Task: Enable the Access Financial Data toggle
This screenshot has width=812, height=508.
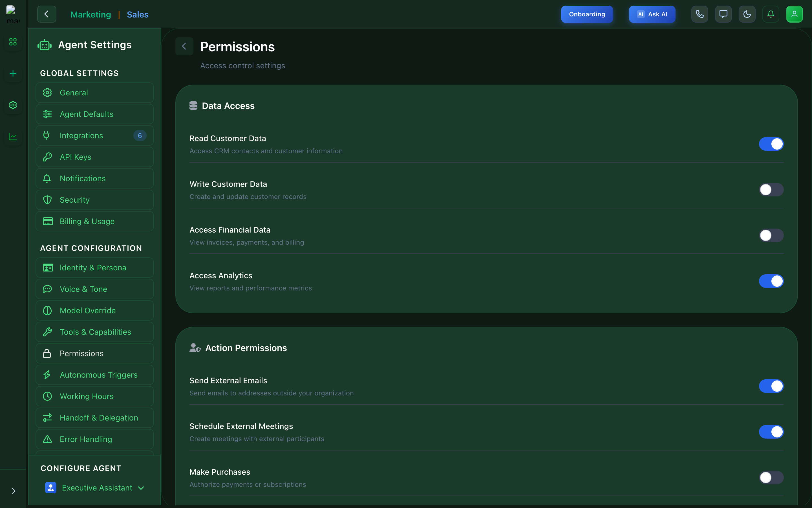Action: 771,235
